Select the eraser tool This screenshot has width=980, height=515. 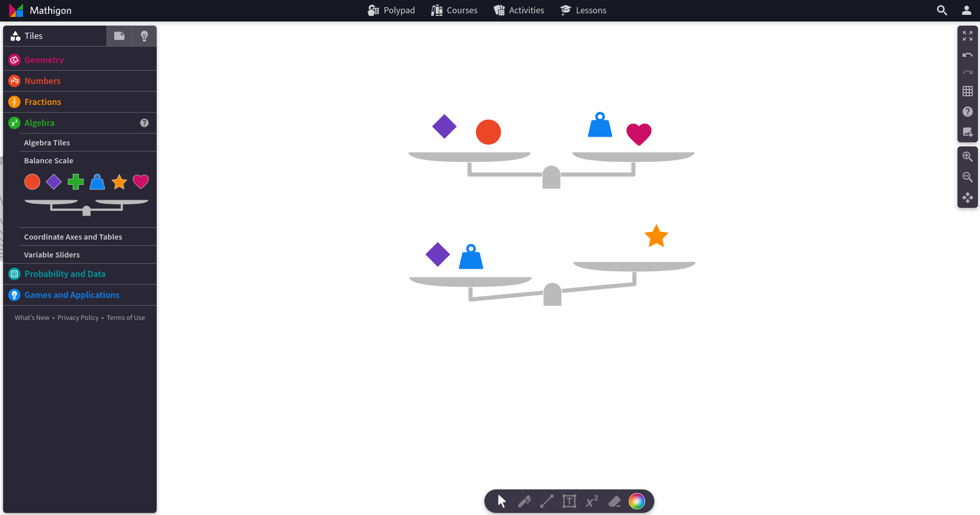[x=614, y=501]
